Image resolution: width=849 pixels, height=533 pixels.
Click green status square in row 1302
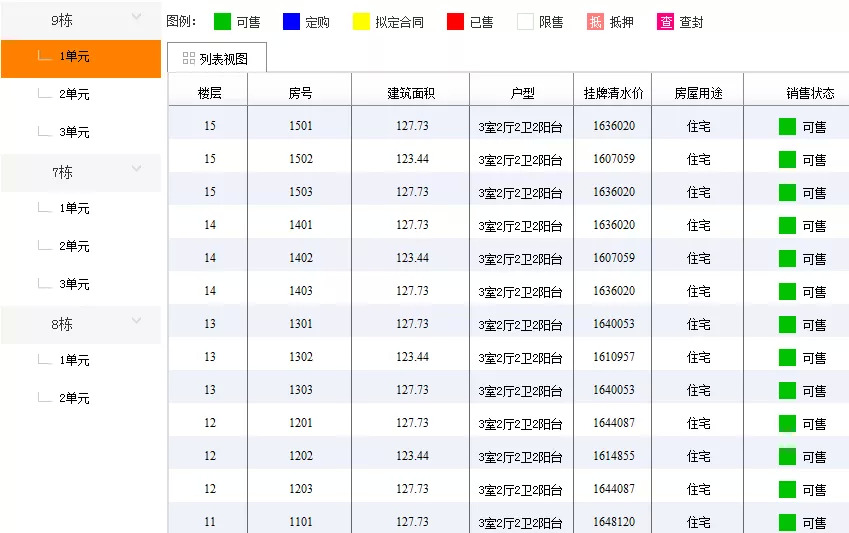(787, 358)
